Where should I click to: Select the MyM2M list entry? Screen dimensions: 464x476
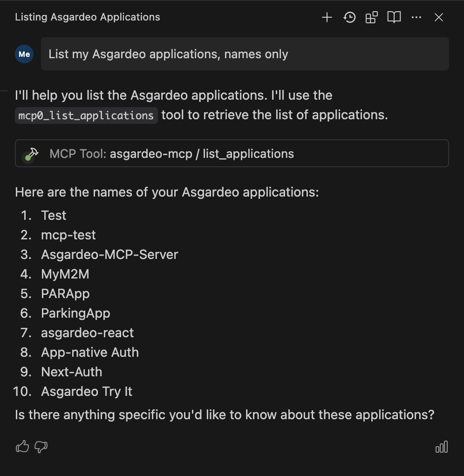65,274
